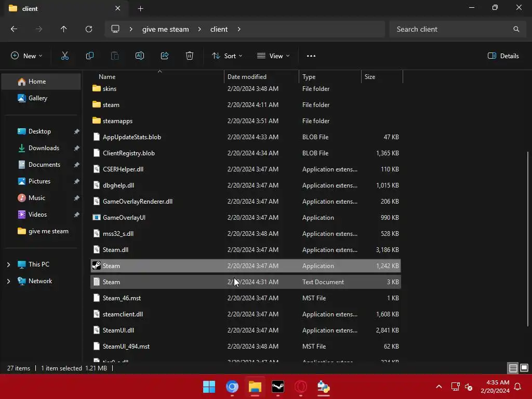Click the Rename icon in toolbar

[139, 56]
